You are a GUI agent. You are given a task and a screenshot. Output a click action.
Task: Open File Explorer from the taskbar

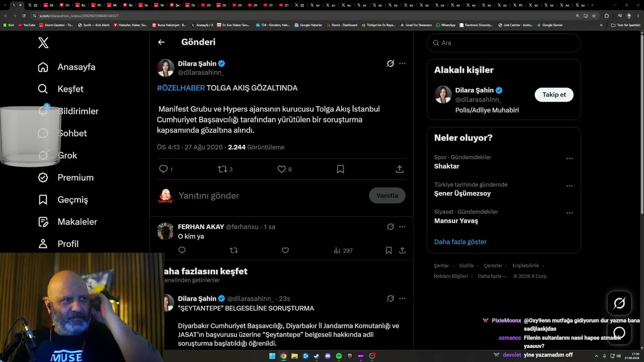point(294,356)
